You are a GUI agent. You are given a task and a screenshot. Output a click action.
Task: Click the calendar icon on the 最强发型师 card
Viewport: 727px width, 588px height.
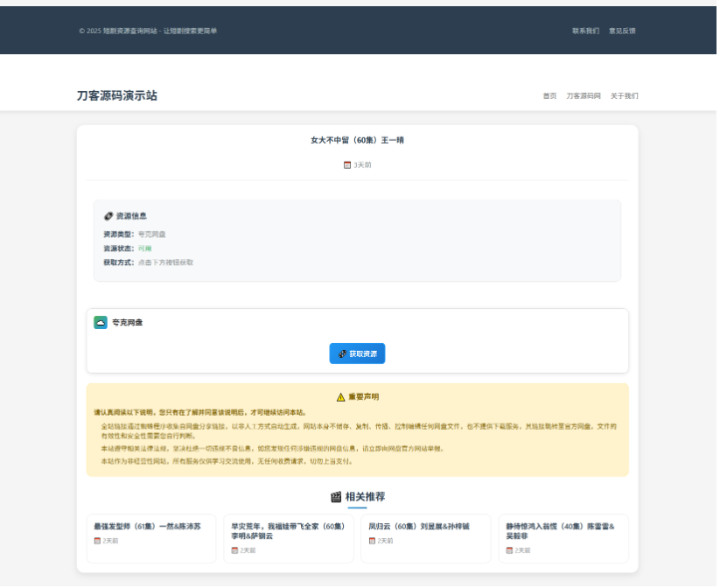(x=97, y=542)
